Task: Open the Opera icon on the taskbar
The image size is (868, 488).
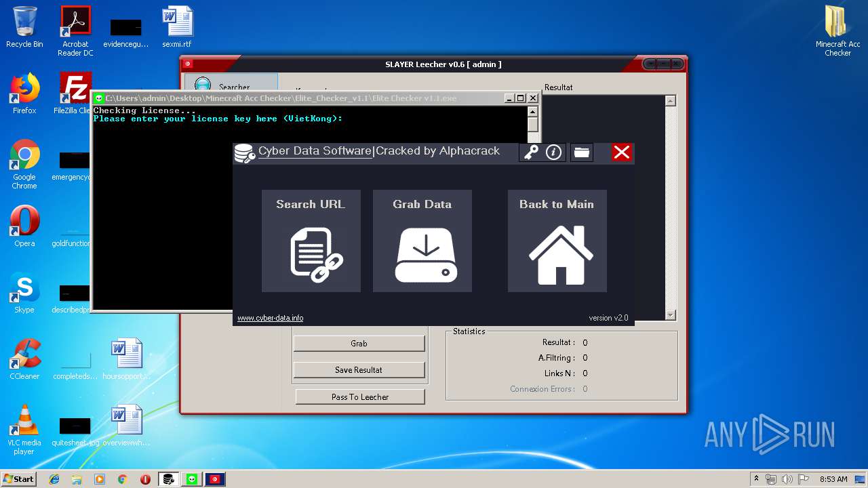Action: coord(145,479)
